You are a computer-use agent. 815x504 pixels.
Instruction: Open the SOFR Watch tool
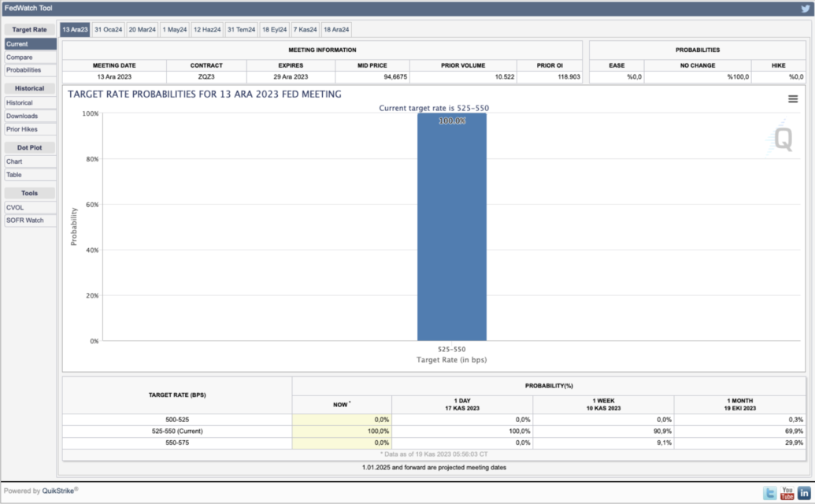click(30, 220)
